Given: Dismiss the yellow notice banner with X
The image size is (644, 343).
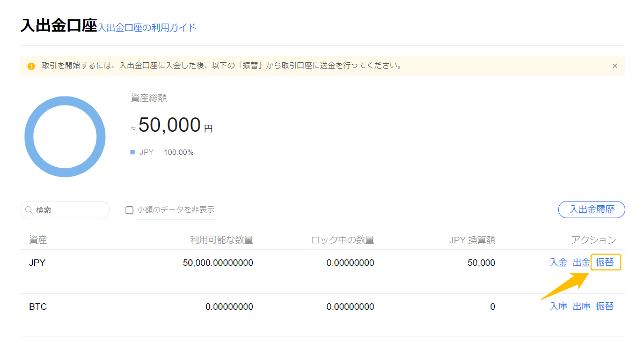Looking at the screenshot, I should (614, 66).
